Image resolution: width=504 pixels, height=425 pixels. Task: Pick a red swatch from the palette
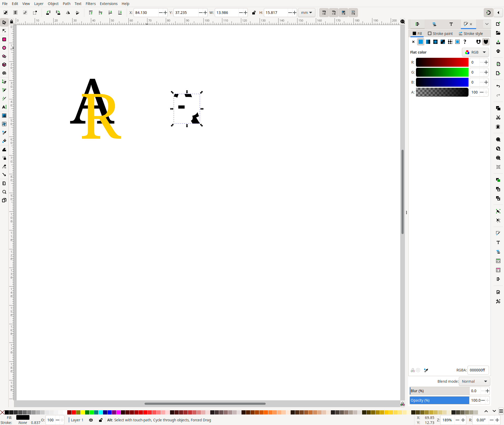74,412
